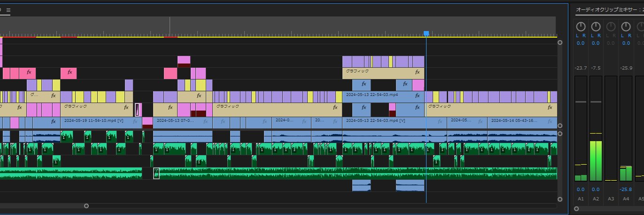
Task: Click the A1 volume value at bottom
Action: [581, 189]
